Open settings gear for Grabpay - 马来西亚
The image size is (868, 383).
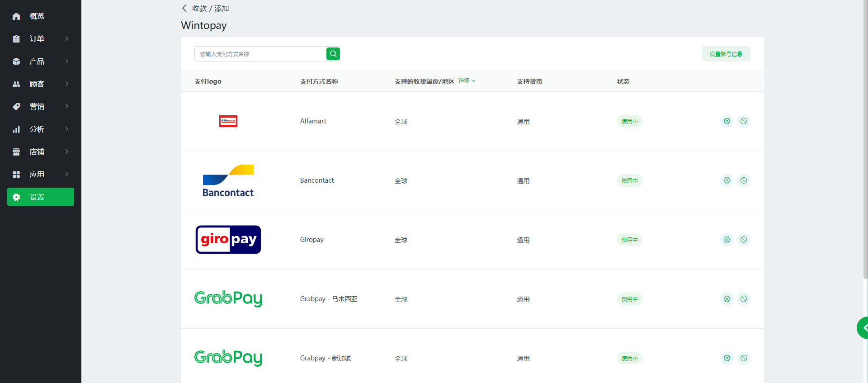pyautogui.click(x=726, y=299)
